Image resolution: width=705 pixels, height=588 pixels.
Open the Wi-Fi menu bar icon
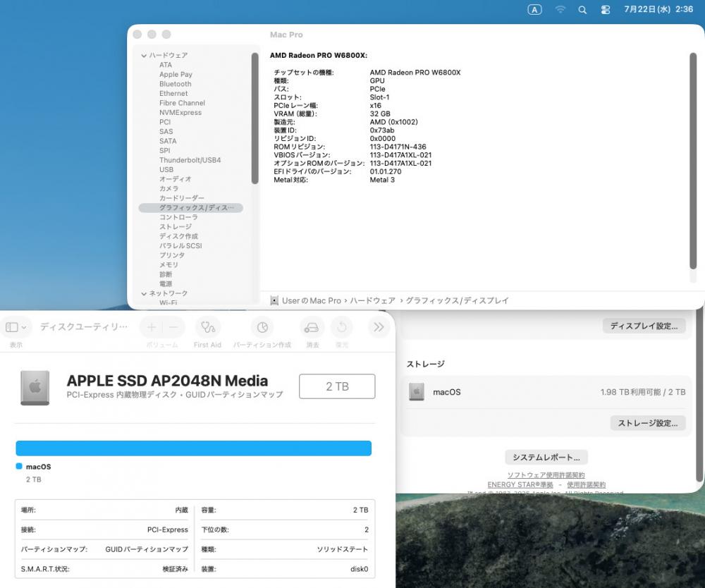[x=560, y=9]
